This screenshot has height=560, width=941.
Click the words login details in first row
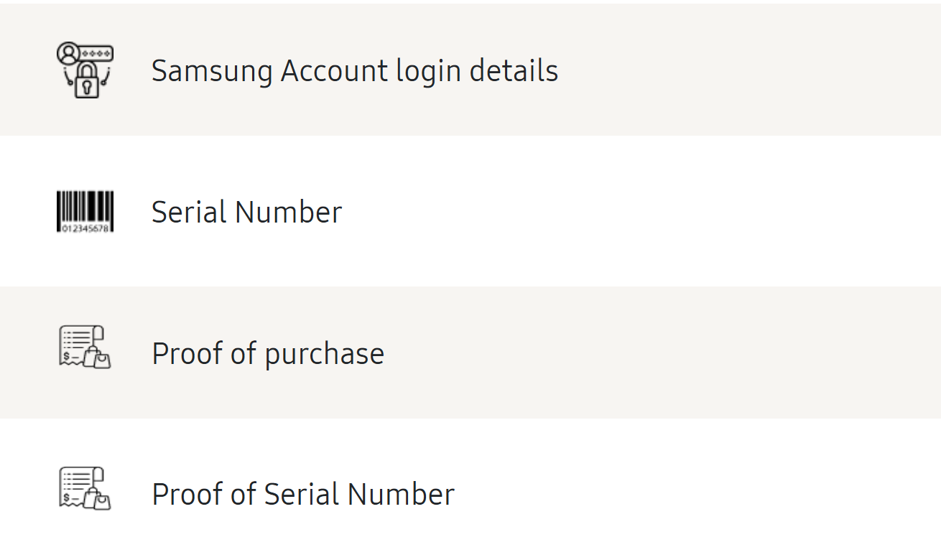tap(477, 70)
